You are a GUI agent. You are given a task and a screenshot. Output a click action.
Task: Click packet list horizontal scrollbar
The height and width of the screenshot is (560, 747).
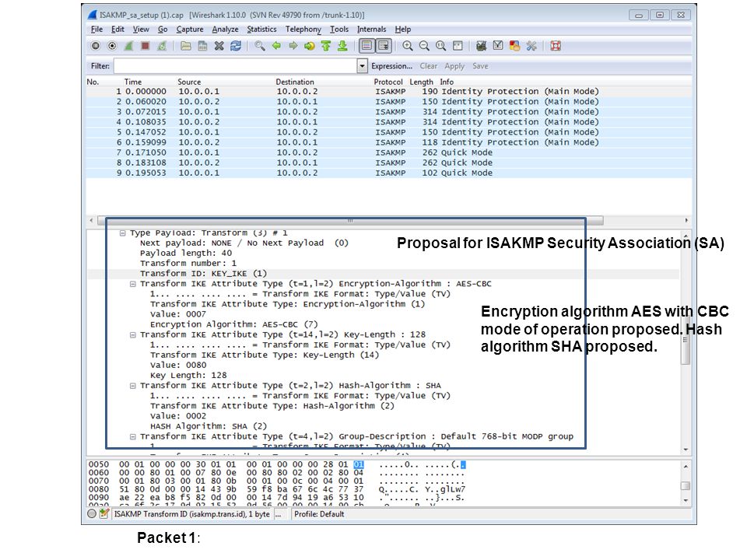pyautogui.click(x=350, y=220)
